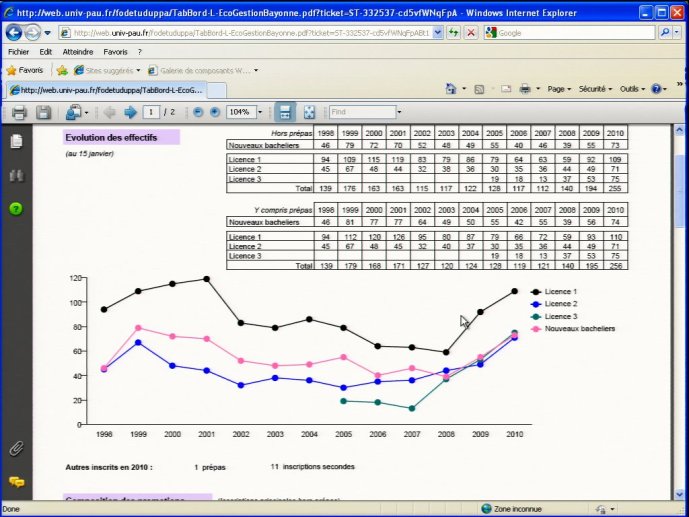Viewport: 689px width, 517px height.
Task: Expand the address bar history dropdown
Action: [x=438, y=33]
